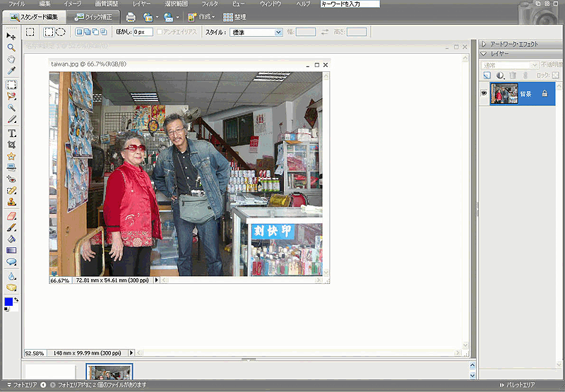Select the Eraser tool
This screenshot has height=392, width=565.
coord(11,216)
